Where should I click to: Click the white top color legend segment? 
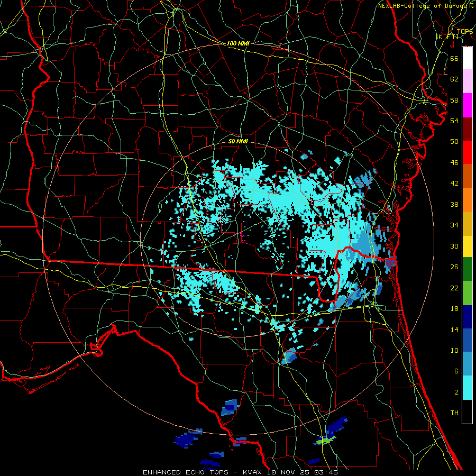click(x=467, y=58)
